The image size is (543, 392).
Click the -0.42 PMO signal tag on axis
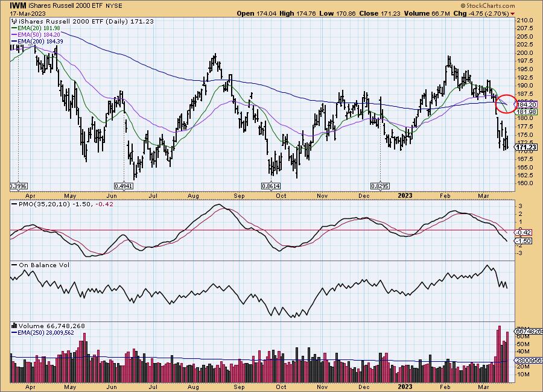524,232
